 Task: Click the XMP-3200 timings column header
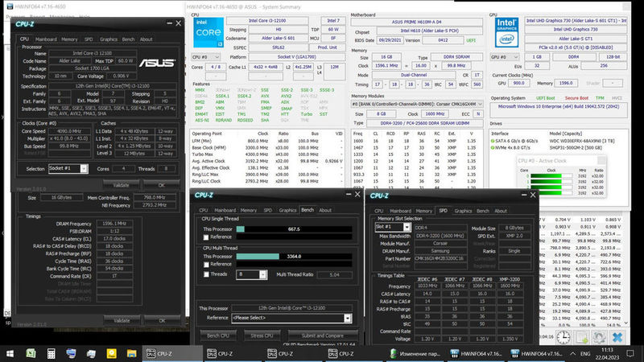coord(510,279)
